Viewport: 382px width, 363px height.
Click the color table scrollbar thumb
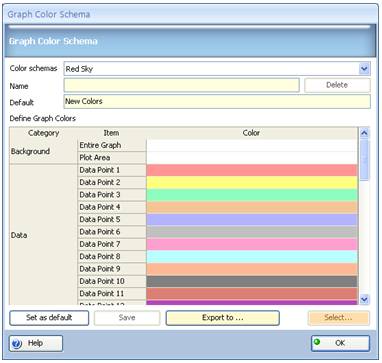click(364, 160)
